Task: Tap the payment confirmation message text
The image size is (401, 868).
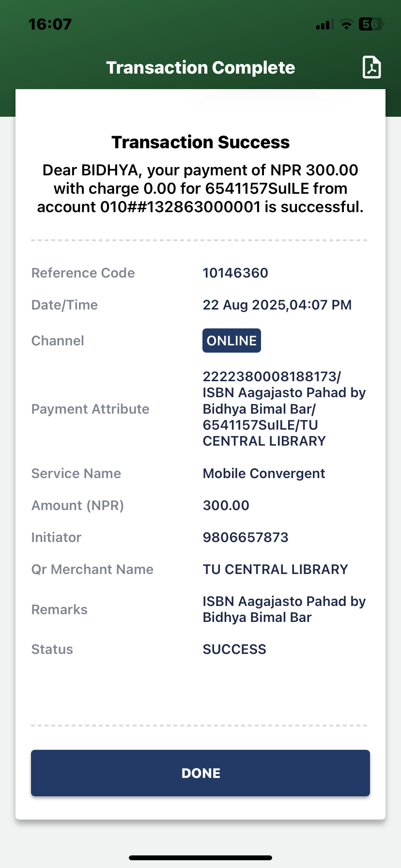Action: (x=200, y=188)
